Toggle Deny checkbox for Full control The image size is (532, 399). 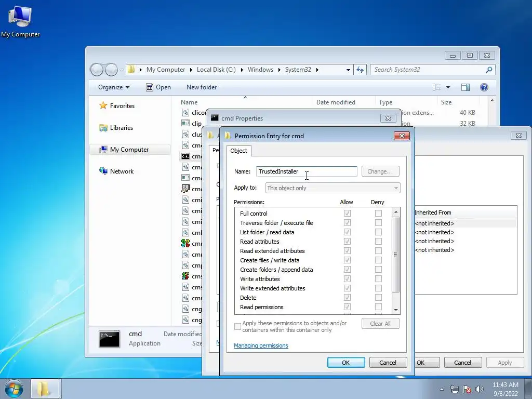378,214
